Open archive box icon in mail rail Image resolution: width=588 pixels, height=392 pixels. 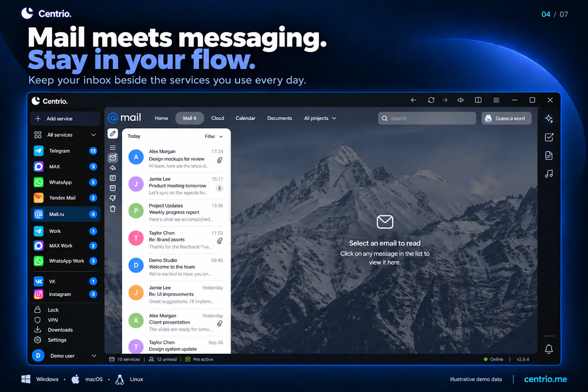click(113, 188)
